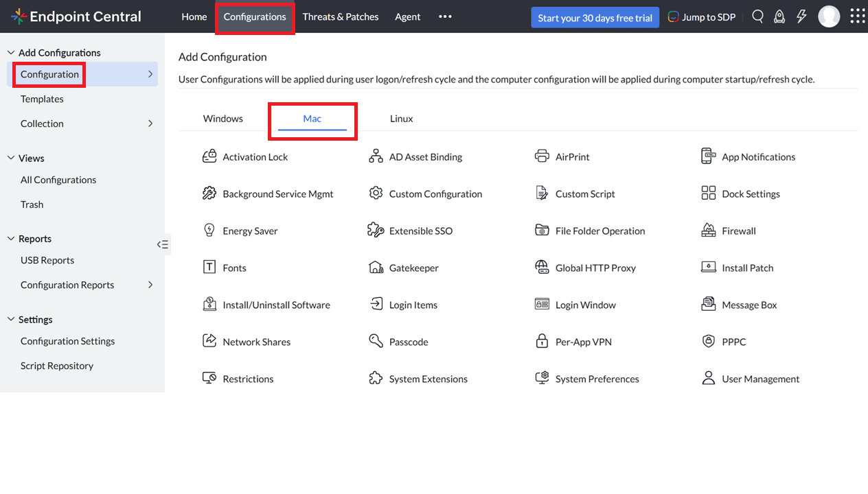Expand the Configuration submenu arrow
868x494 pixels.
coord(150,74)
